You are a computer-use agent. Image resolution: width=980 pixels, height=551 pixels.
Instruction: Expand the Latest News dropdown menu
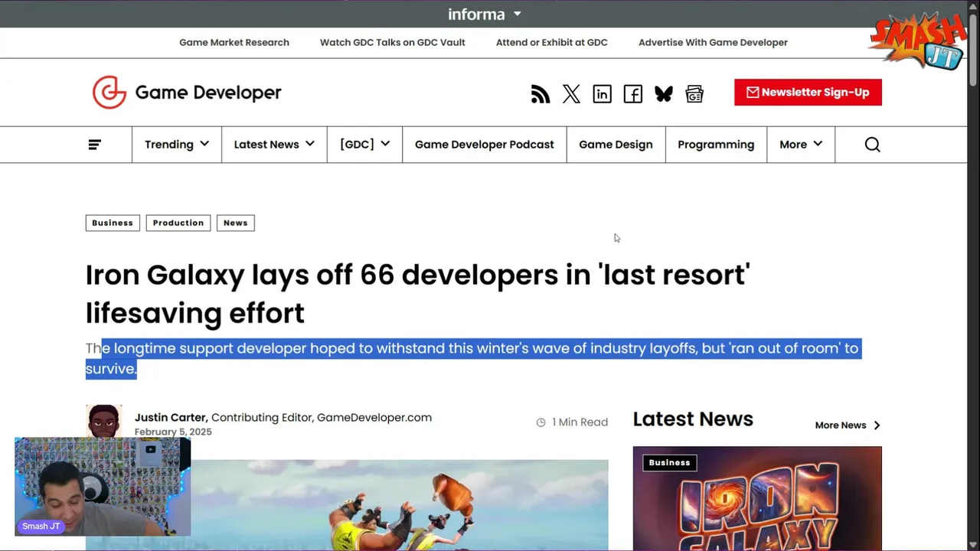[x=274, y=145]
